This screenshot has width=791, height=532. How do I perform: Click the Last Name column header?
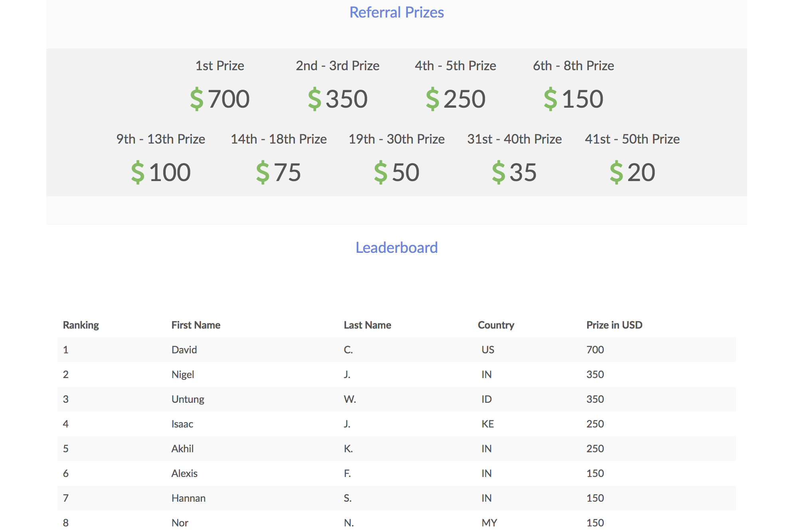coord(368,325)
